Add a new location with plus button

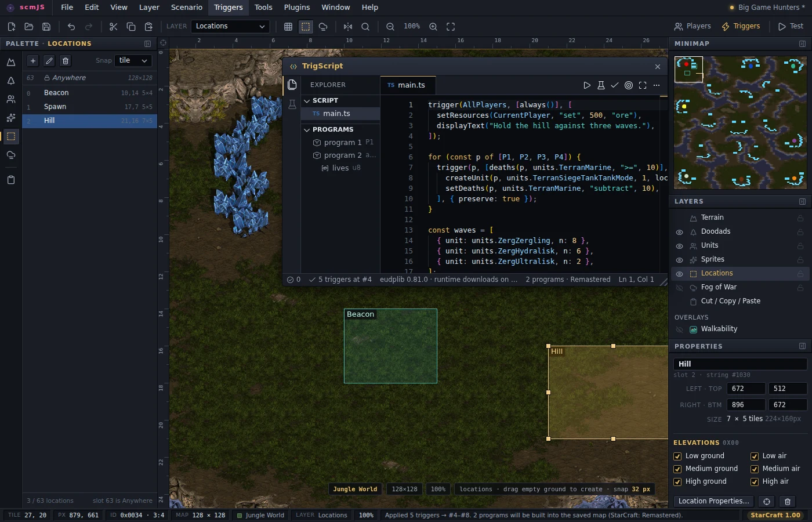[33, 61]
